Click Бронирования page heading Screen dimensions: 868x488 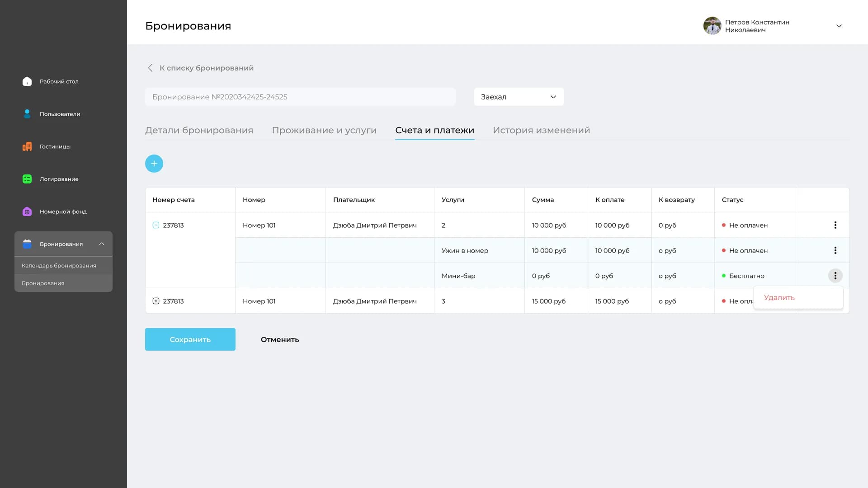pos(188,26)
